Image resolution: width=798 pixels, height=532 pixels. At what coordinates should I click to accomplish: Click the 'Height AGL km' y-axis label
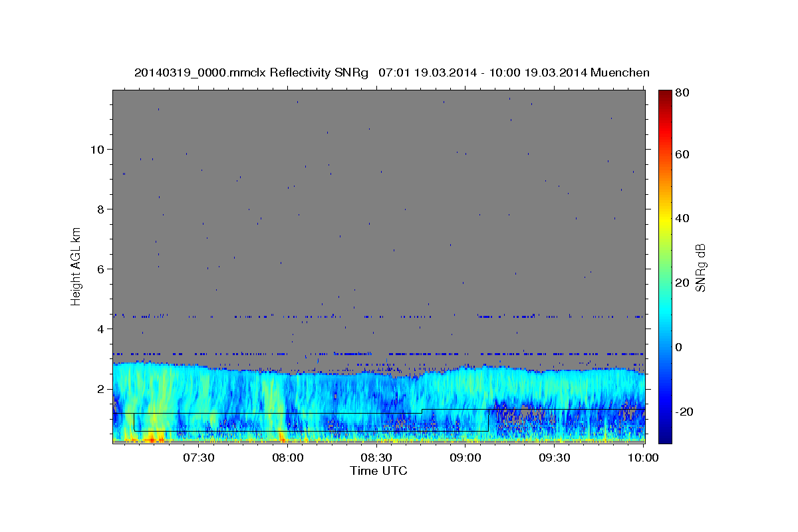[76, 265]
